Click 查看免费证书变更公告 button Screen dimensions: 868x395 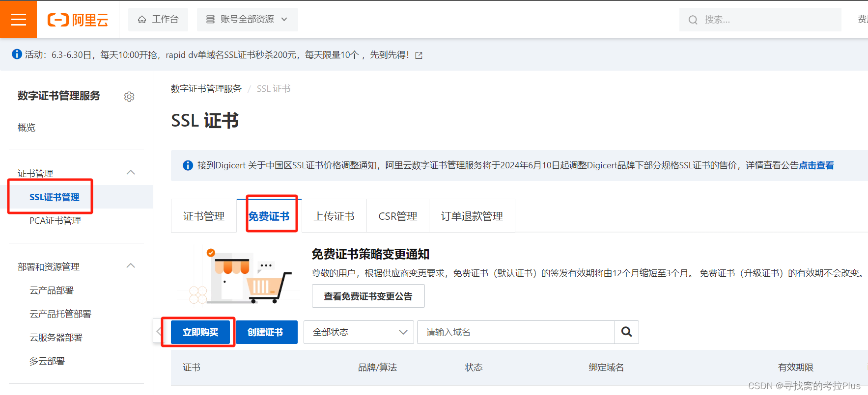coord(368,296)
